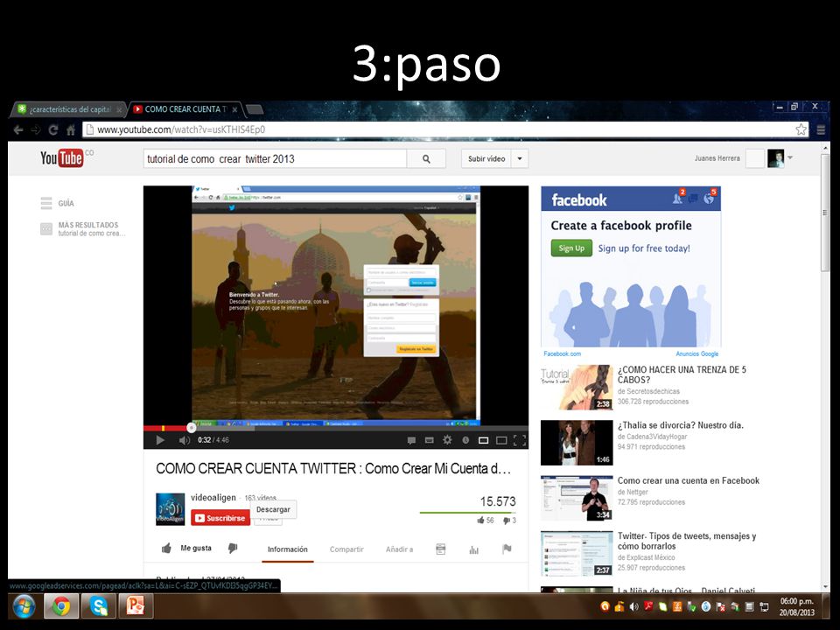This screenshot has width=840, height=630.
Task: Go to browser home page icon
Action: (70, 129)
